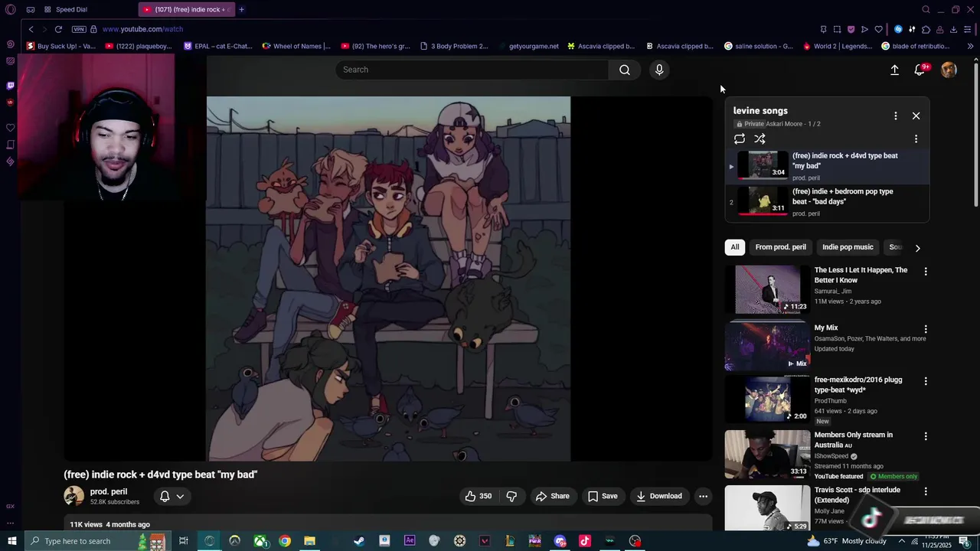Open options menu below playlist close button
This screenshot has height=551, width=980.
(916, 139)
